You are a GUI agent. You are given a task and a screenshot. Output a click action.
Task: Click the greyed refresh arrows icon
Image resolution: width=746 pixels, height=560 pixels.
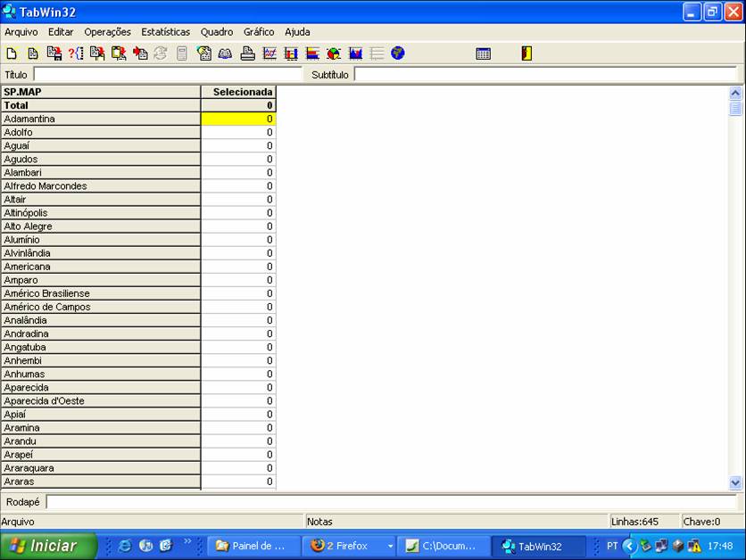click(161, 54)
